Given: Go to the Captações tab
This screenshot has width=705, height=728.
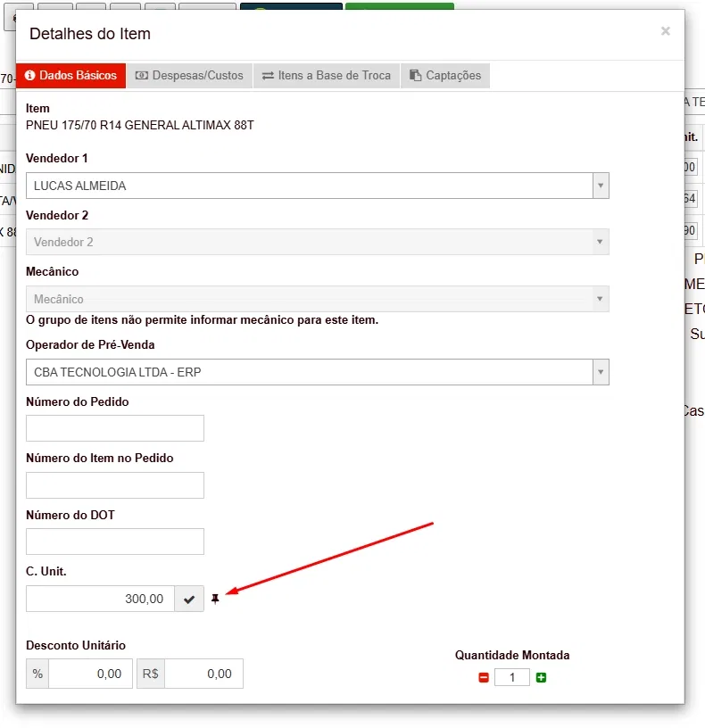Looking at the screenshot, I should click(445, 76).
